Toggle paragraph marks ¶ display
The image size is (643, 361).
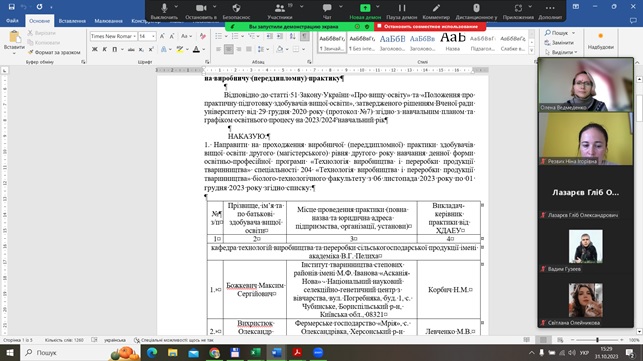[305, 37]
